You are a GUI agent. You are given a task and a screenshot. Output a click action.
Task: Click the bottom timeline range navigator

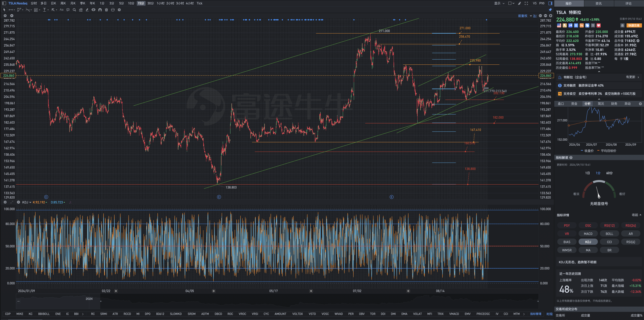(x=277, y=301)
